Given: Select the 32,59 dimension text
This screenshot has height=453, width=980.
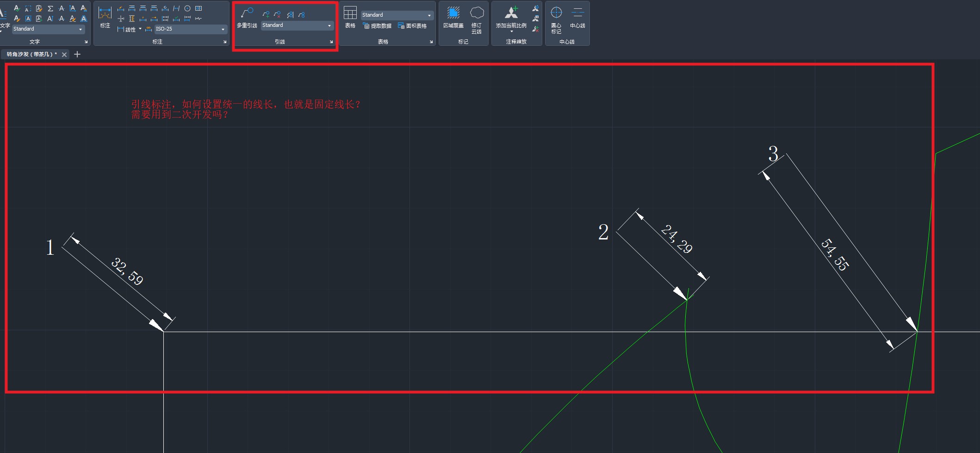Looking at the screenshot, I should [x=127, y=271].
